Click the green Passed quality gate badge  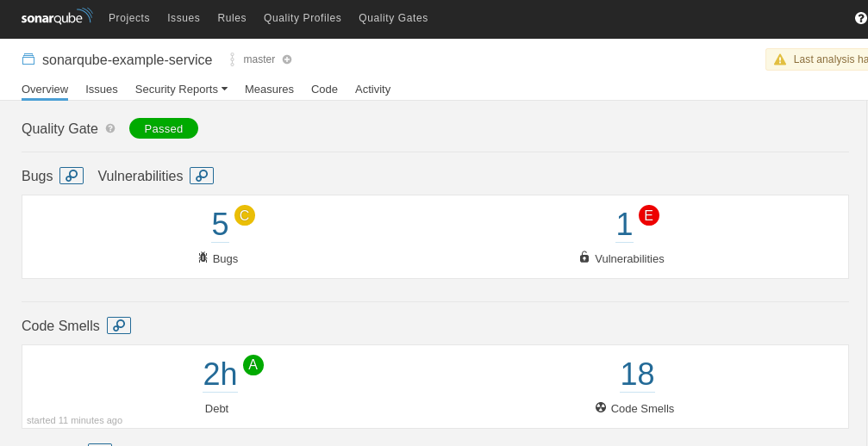coord(163,128)
